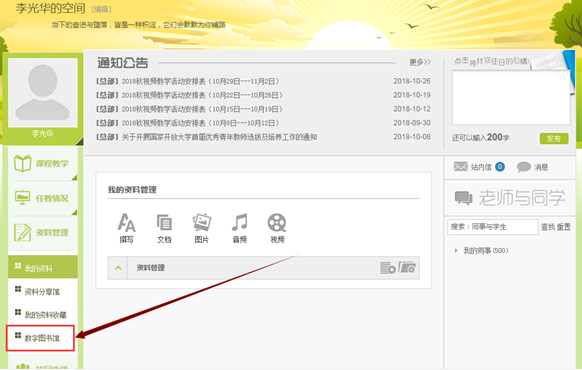Open the 消息 speech bubble
Screen dimensions: 582x370
click(x=524, y=167)
